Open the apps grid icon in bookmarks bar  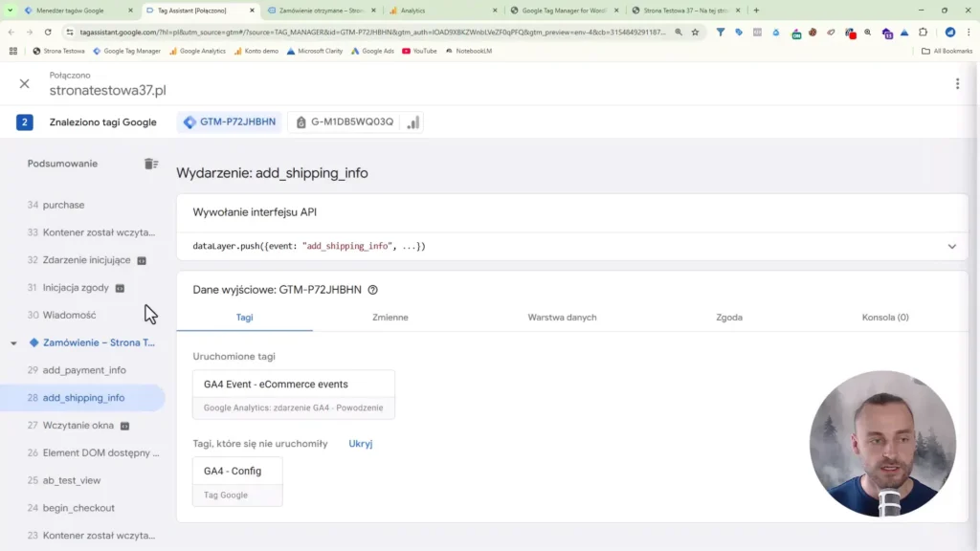(x=13, y=51)
